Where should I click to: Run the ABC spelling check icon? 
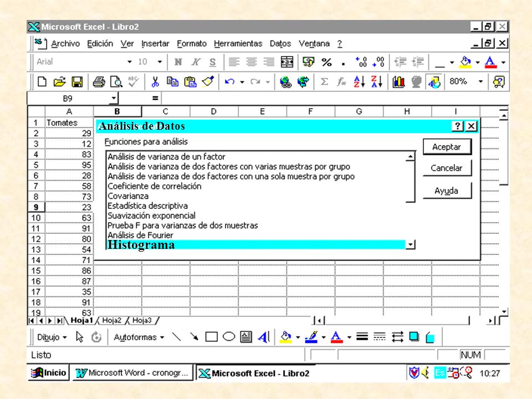pyautogui.click(x=134, y=82)
